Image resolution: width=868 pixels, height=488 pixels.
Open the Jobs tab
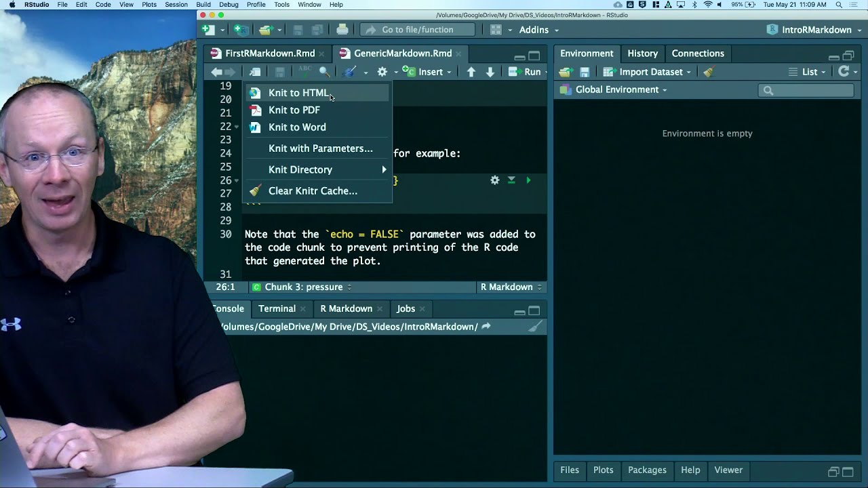pos(406,309)
